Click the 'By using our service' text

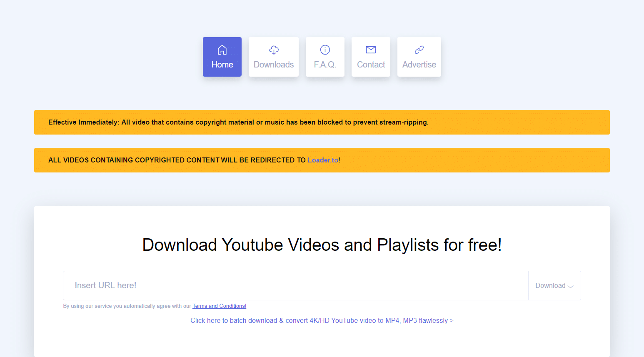[127, 306]
